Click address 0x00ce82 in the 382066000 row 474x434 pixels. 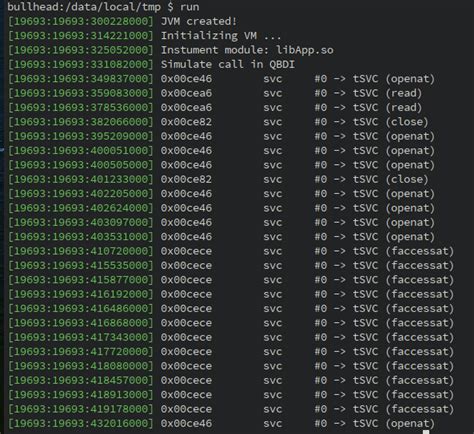186,122
